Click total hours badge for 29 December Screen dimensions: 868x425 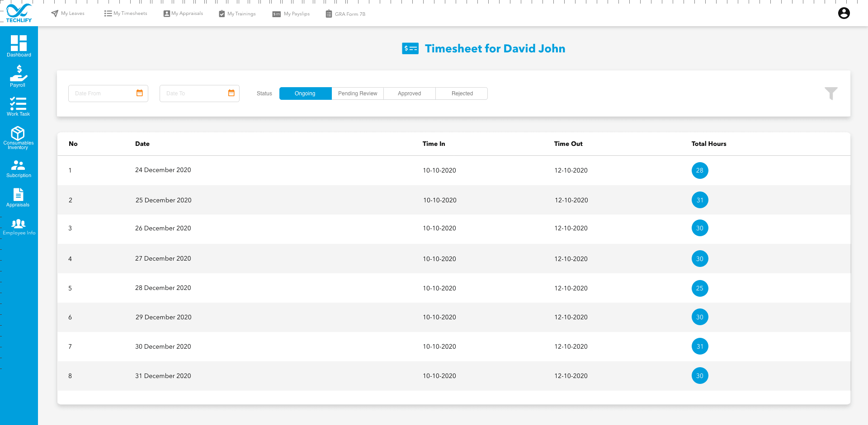700,317
